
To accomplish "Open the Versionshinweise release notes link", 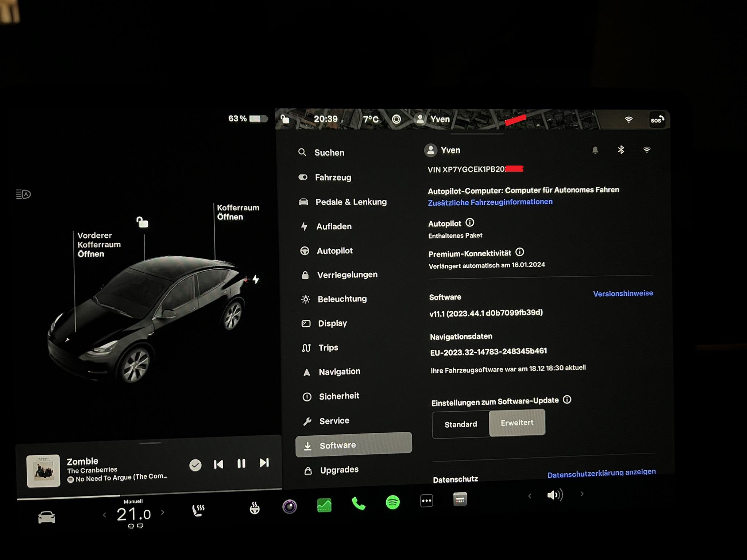I will pos(623,293).
